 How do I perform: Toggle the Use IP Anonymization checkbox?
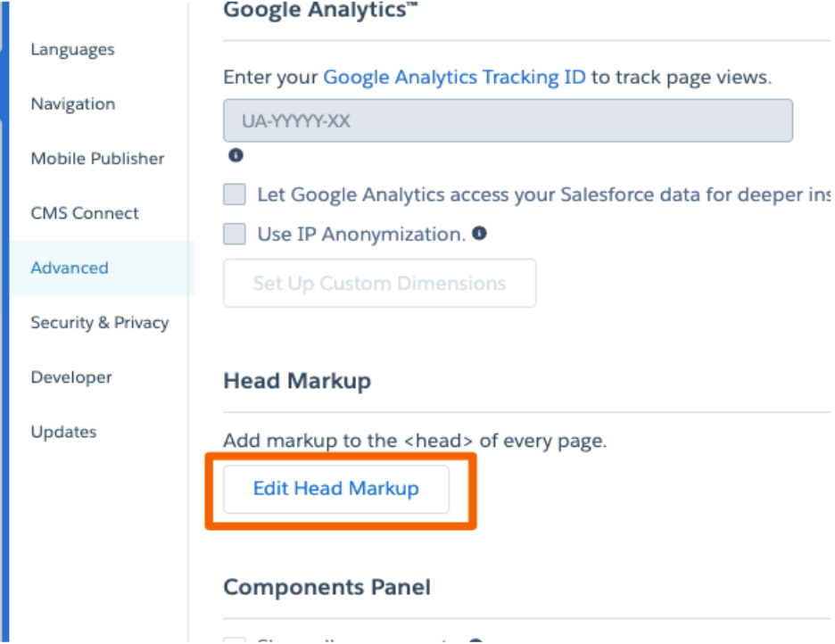point(235,234)
